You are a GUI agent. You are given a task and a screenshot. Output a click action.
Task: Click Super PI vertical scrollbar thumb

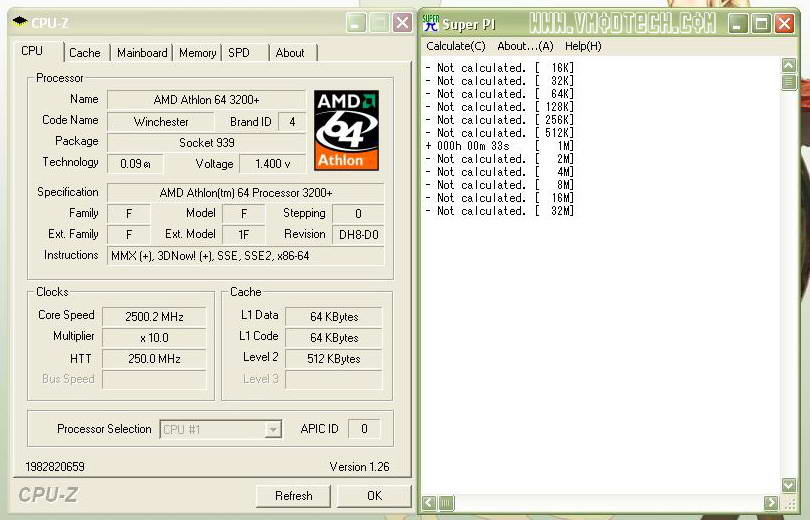coord(789,82)
